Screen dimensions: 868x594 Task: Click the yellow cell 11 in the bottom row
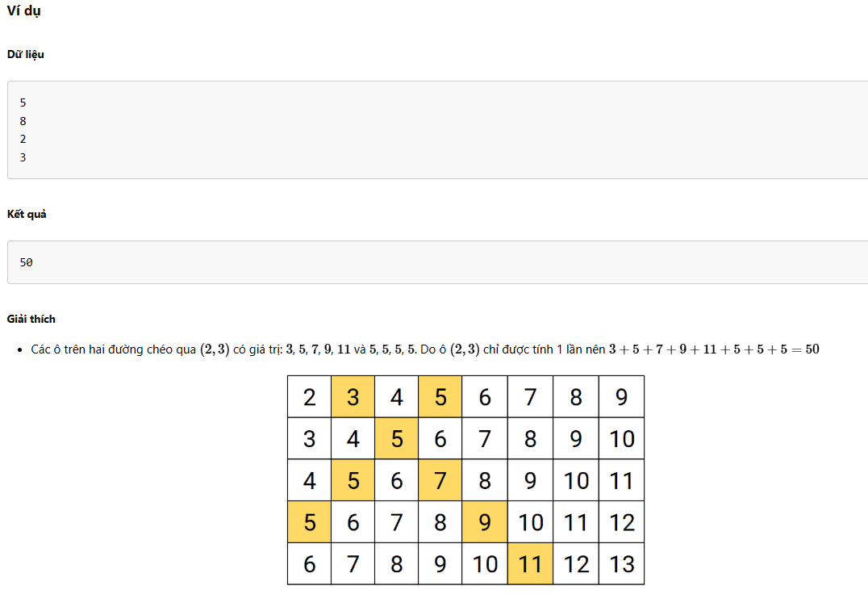coord(530,564)
